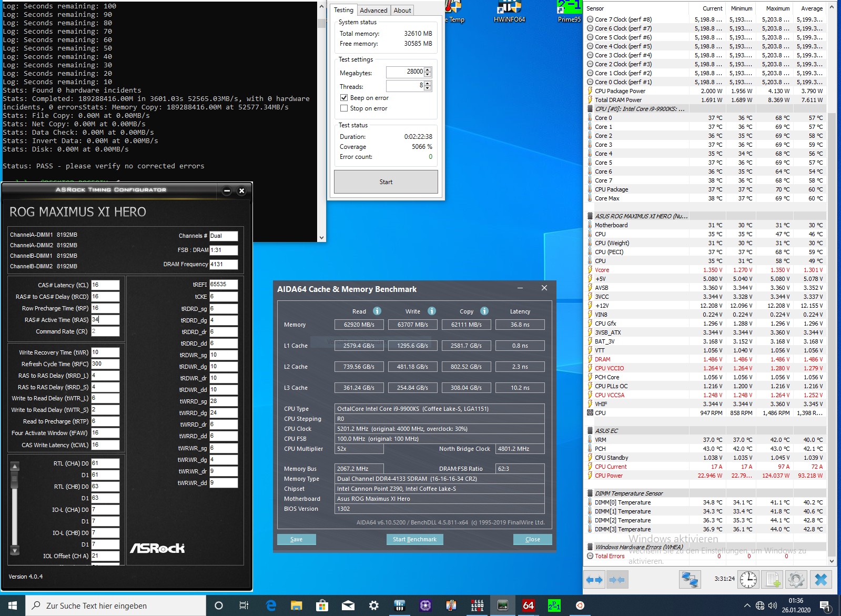Screen dimensions: 841x616
Task: Increase Threads with spinner up arrow
Action: [428, 83]
